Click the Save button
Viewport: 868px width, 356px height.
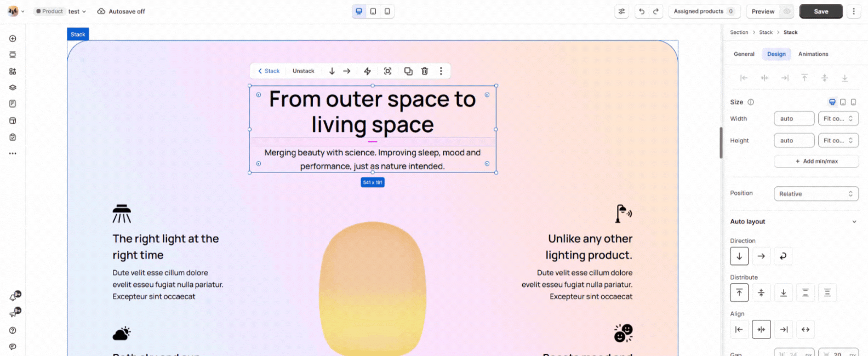click(821, 12)
